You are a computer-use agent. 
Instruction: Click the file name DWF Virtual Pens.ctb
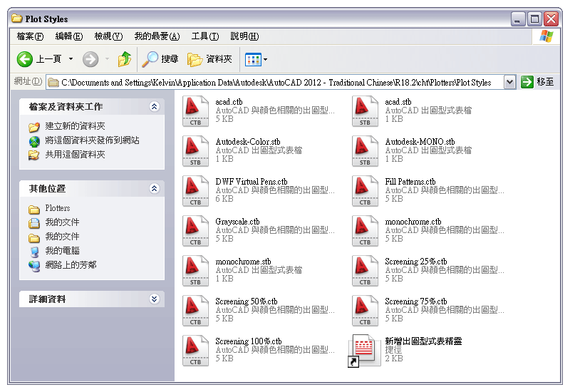252,182
